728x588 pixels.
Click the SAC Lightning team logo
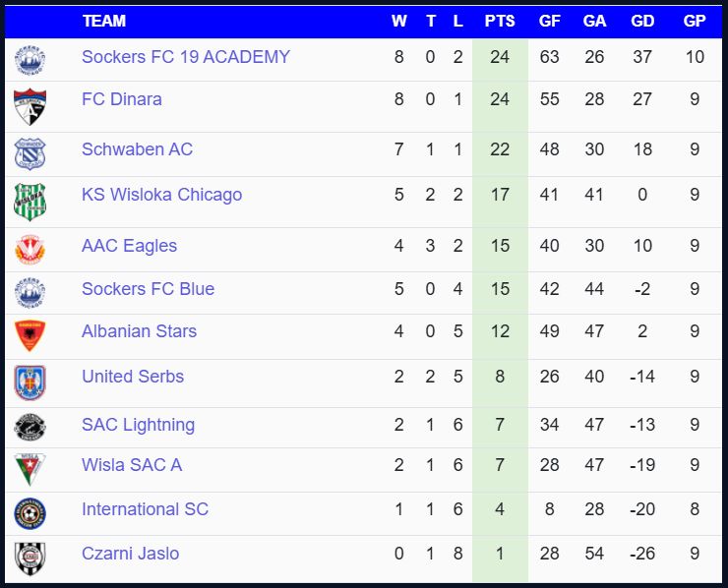[x=30, y=427]
